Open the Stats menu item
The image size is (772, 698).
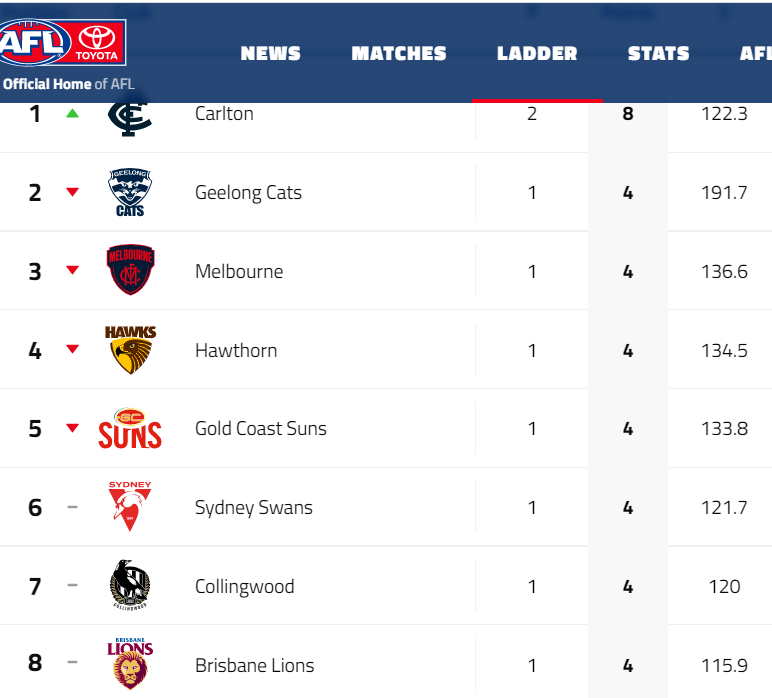point(658,54)
